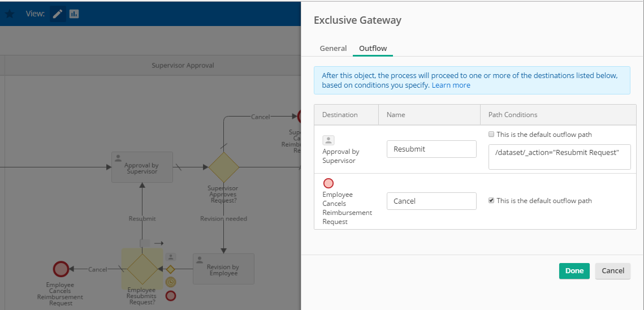The image size is (644, 310).
Task: Uncheck default outflow path for Cancel
Action: pos(491,201)
